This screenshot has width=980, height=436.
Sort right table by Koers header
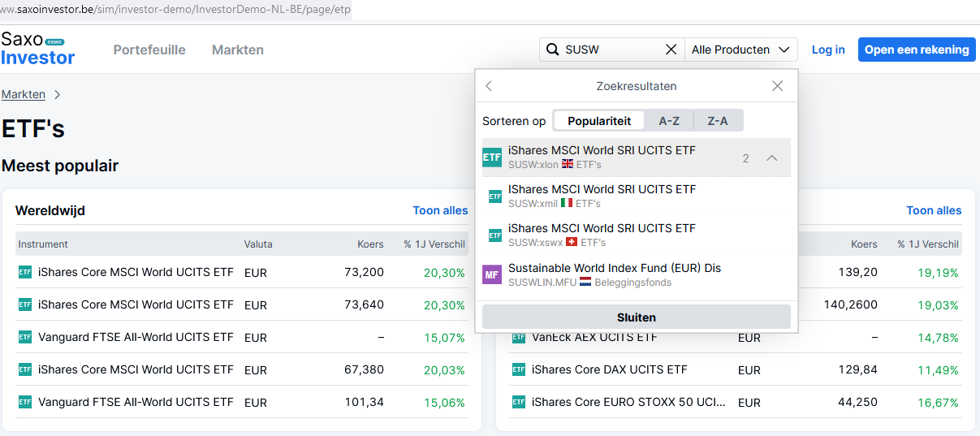coord(864,244)
